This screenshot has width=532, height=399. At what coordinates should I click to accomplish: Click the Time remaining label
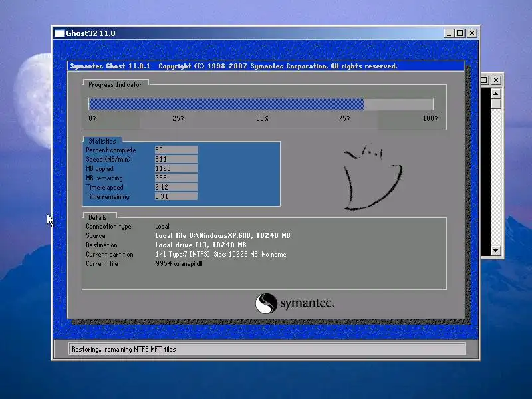(x=108, y=196)
